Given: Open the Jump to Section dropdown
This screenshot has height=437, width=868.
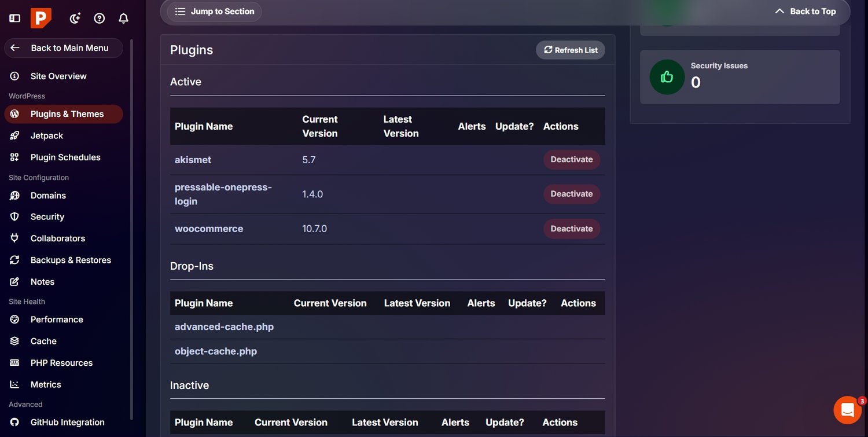Looking at the screenshot, I should coord(214,12).
